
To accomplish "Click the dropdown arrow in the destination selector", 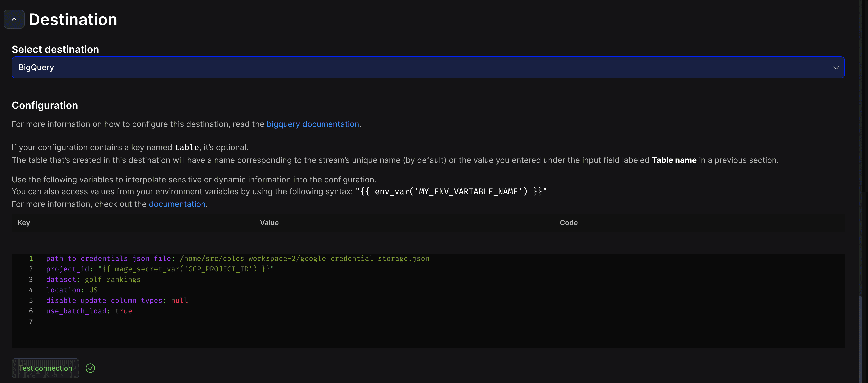I will [x=836, y=67].
